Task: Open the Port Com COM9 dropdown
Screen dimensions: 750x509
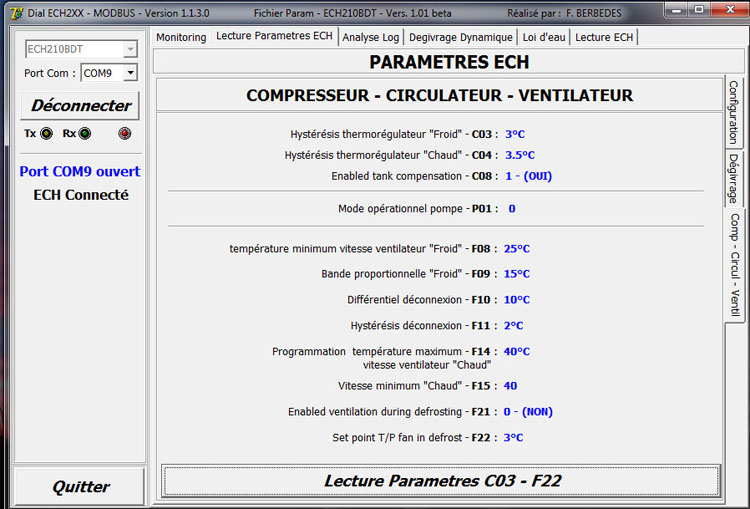Action: (x=130, y=73)
